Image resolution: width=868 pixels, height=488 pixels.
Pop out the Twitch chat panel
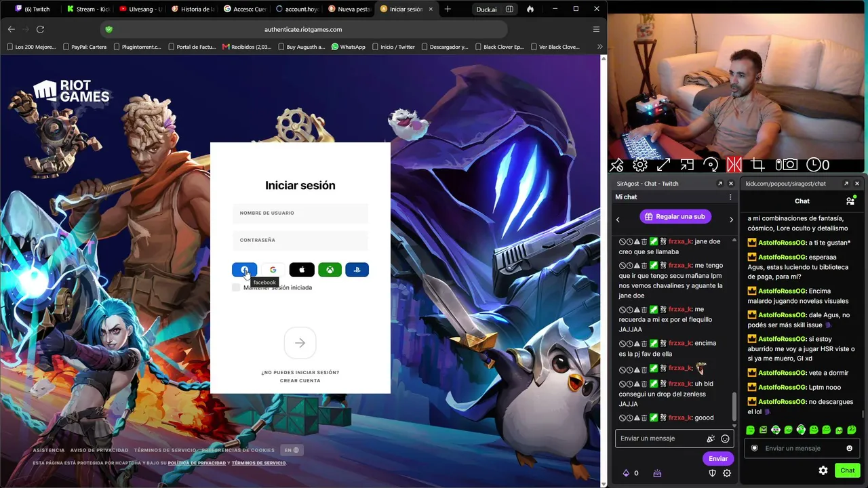(x=720, y=184)
